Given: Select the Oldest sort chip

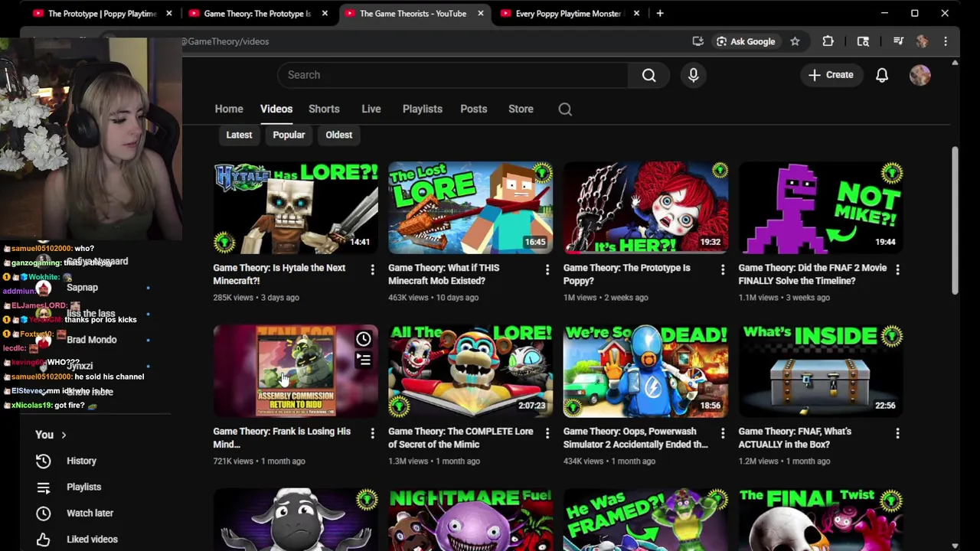Looking at the screenshot, I should click(x=338, y=135).
